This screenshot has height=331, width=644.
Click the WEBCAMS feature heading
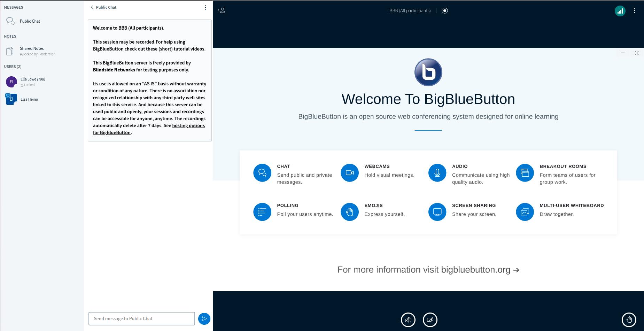pyautogui.click(x=377, y=167)
